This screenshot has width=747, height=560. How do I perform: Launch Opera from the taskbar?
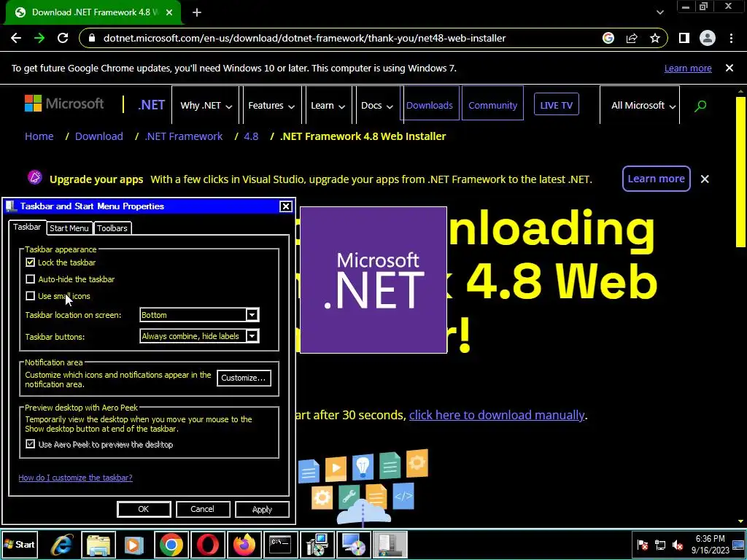click(207, 545)
